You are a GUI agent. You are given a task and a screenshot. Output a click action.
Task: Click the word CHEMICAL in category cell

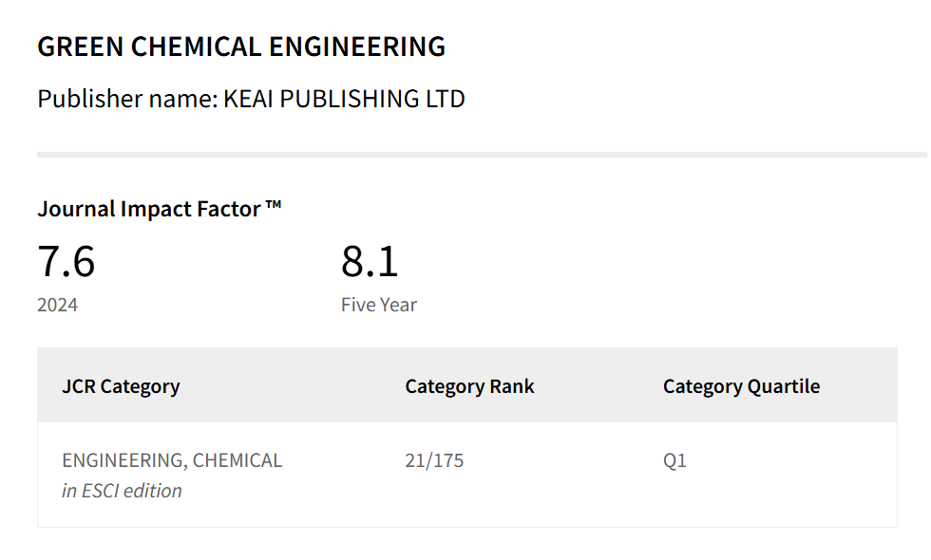pyautogui.click(x=237, y=461)
